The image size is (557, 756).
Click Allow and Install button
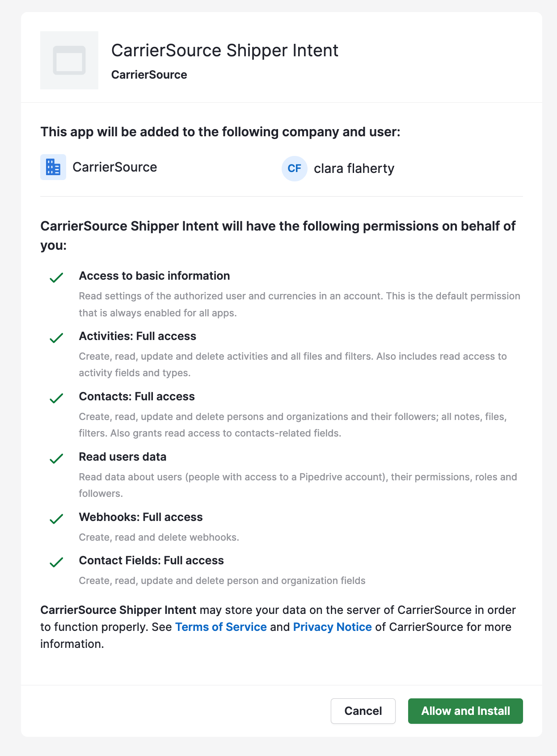tap(465, 711)
